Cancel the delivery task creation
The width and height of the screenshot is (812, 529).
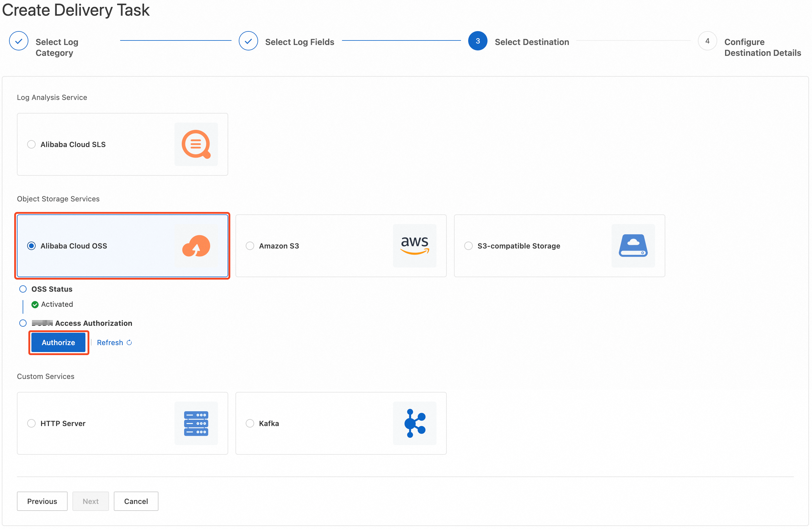tap(136, 501)
